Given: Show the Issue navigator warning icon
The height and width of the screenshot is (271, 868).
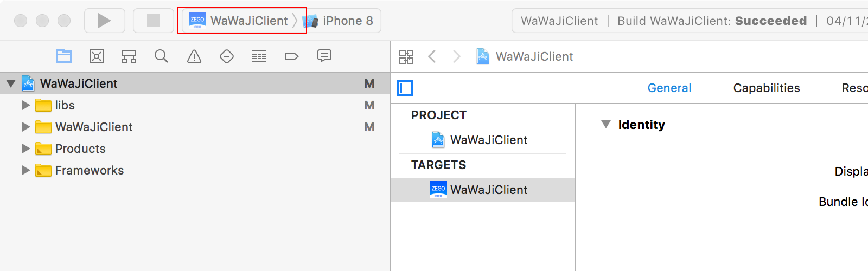Looking at the screenshot, I should (x=194, y=56).
